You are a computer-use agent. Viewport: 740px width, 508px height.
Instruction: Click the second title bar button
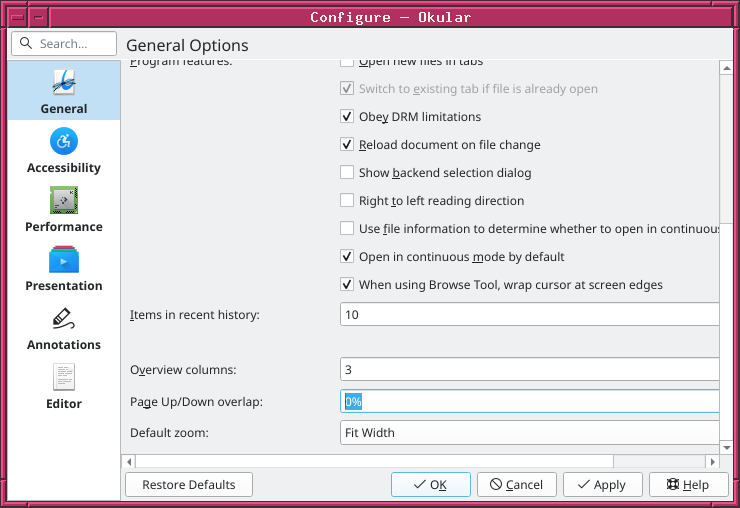click(39, 17)
